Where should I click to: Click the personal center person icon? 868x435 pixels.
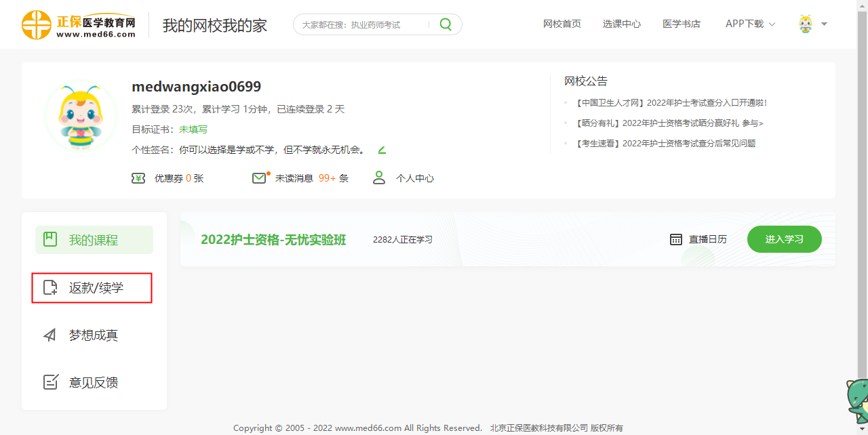pyautogui.click(x=380, y=178)
